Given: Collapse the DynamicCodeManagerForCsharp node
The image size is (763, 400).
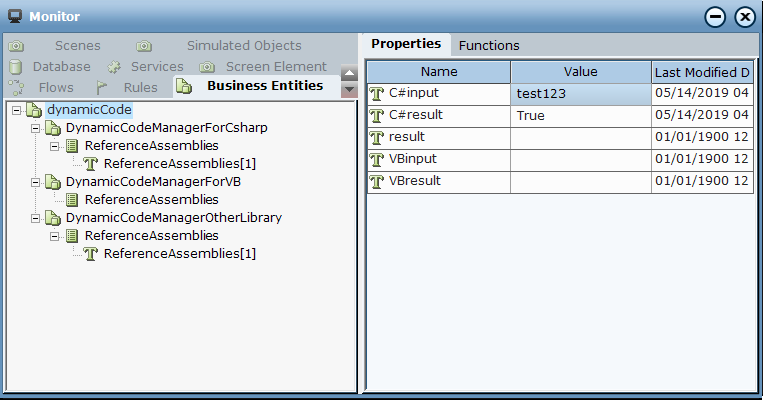Looking at the screenshot, I should [36, 129].
